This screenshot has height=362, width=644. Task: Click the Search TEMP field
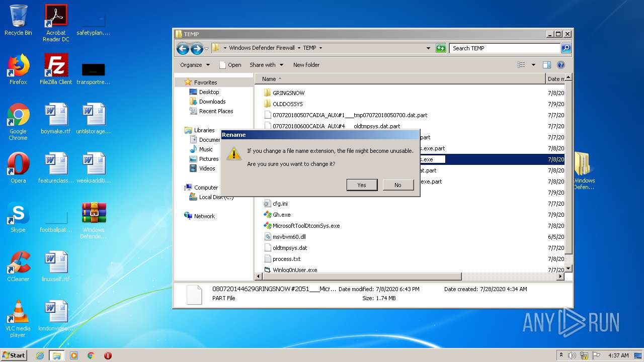click(505, 48)
